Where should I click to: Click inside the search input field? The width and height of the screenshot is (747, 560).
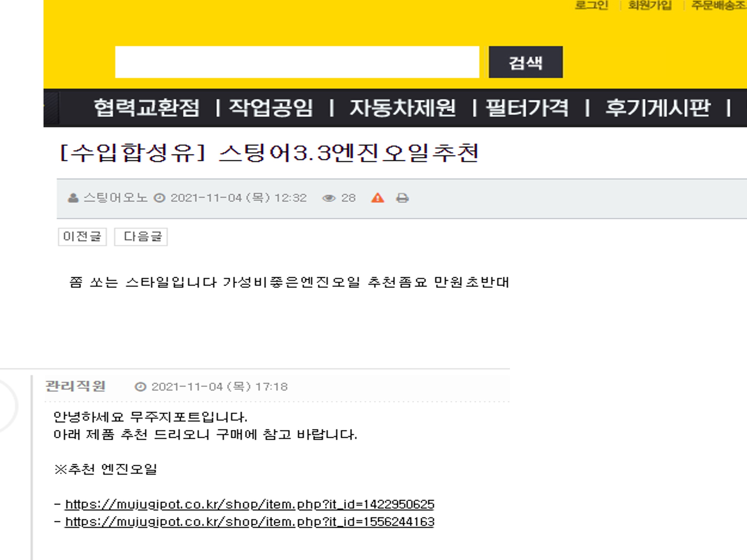297,62
